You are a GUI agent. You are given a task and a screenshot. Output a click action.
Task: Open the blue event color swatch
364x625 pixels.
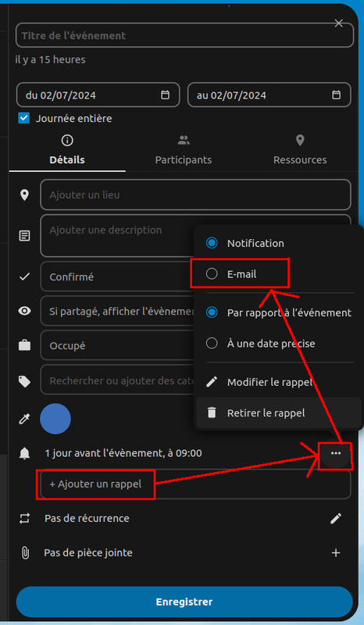pyautogui.click(x=55, y=419)
